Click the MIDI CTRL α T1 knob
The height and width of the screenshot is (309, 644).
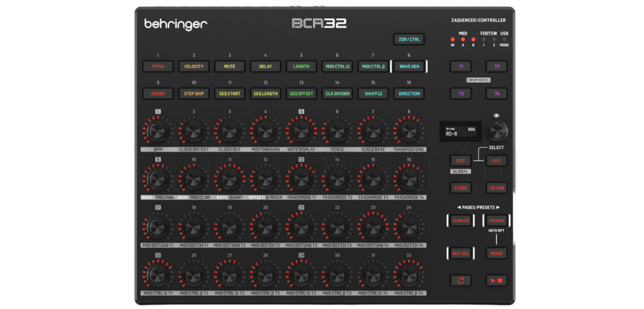point(158,274)
